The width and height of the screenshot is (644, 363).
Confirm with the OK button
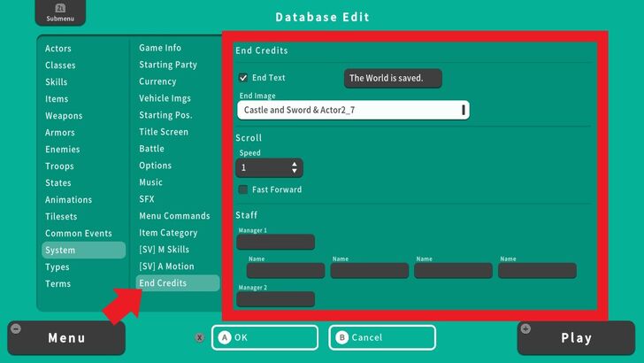[264, 337]
